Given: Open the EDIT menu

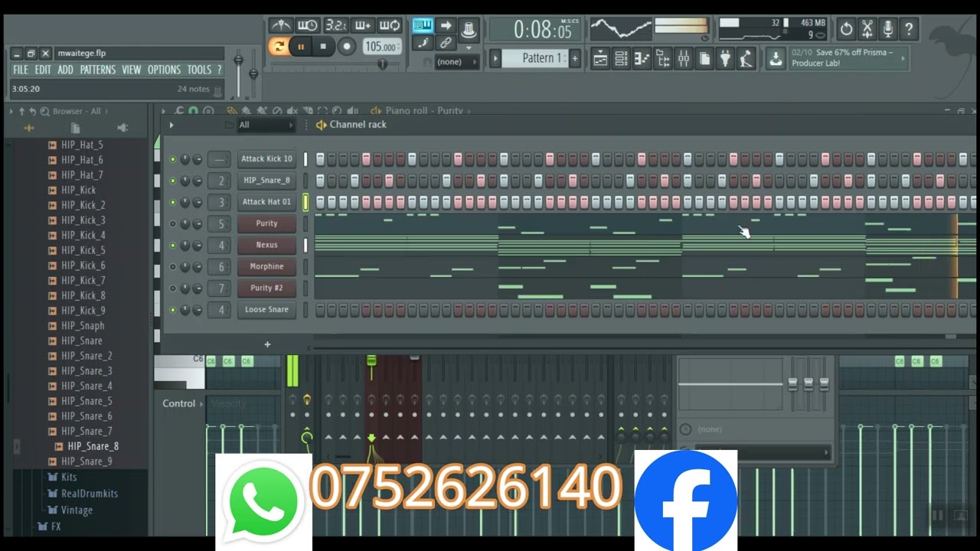Looking at the screenshot, I should (x=43, y=70).
